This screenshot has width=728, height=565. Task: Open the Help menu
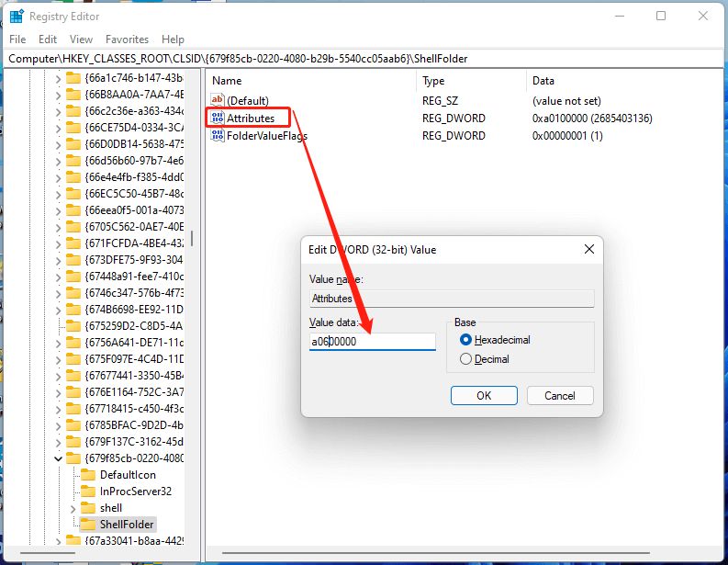[x=173, y=40]
